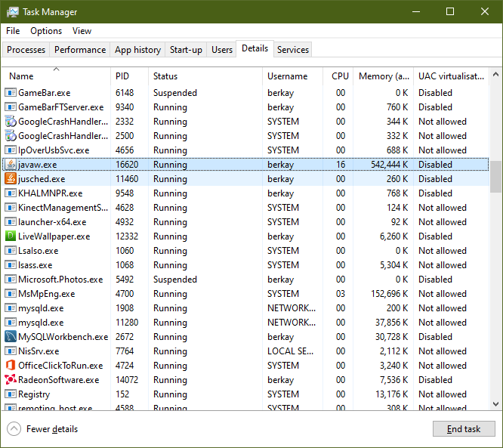Click the launcher-x64.exe process icon
Viewport: 503px width, 448px height.
(11, 222)
